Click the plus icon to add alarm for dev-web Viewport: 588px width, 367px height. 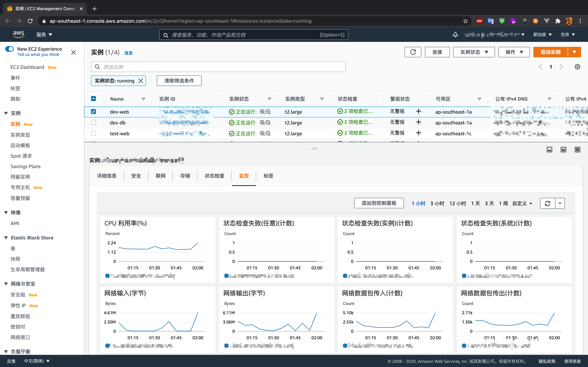419,111
